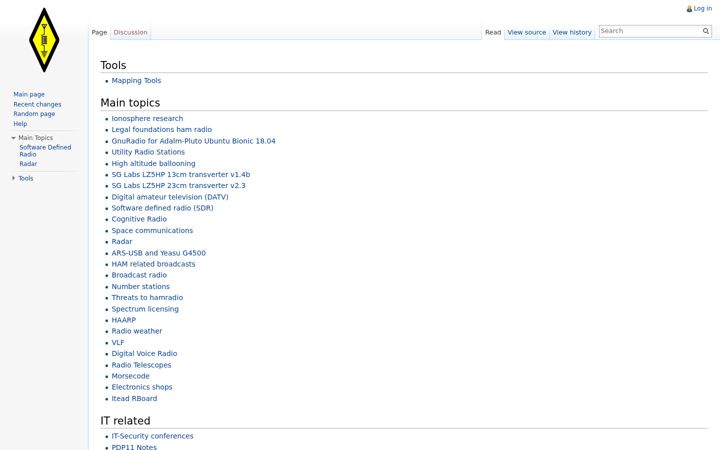Open HAM related broadcasts link
720x450 pixels.
tap(153, 264)
